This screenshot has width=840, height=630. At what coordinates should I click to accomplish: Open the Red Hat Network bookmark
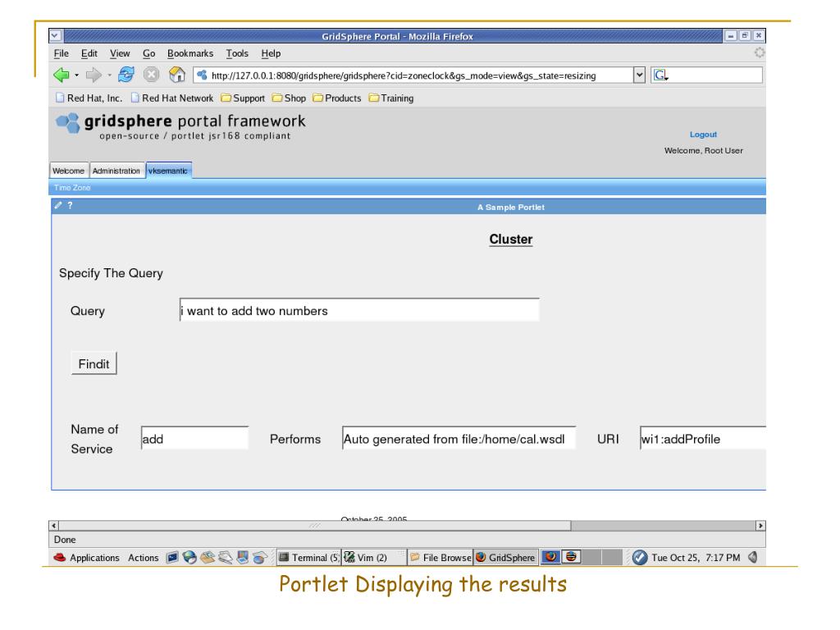click(172, 98)
